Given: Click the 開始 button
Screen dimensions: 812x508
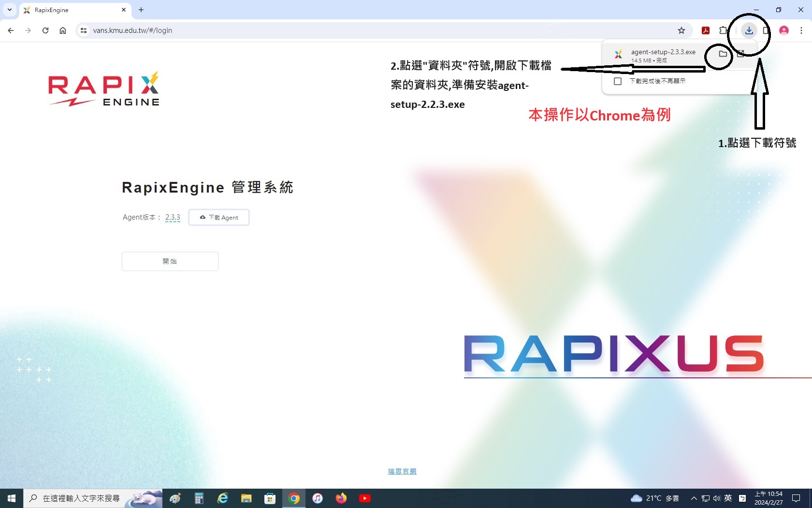Looking at the screenshot, I should 170,261.
